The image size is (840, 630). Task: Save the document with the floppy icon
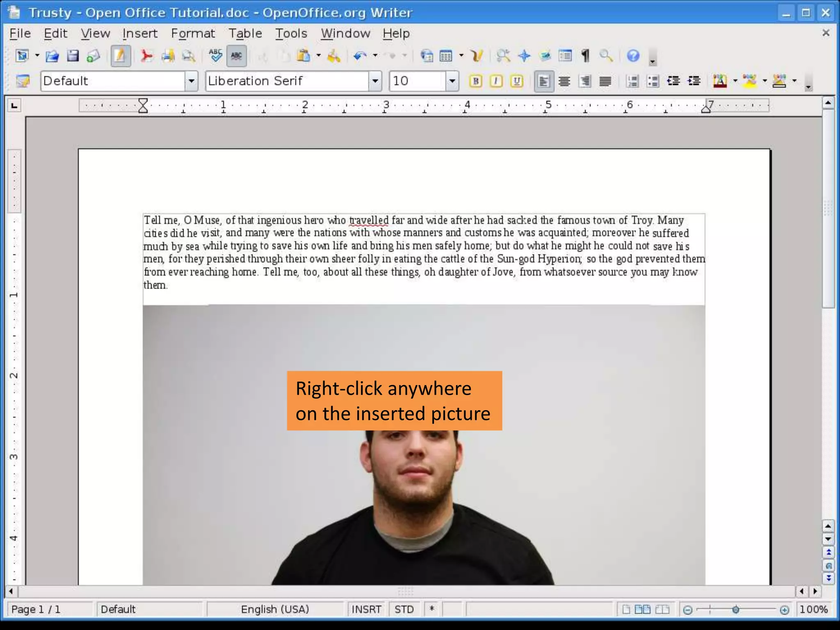[73, 56]
